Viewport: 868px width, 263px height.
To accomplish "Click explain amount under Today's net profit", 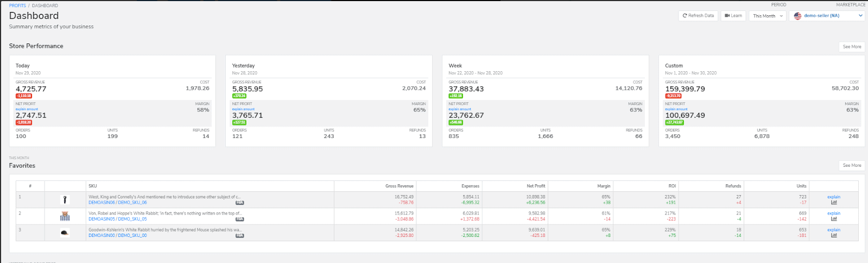I will tap(27, 109).
